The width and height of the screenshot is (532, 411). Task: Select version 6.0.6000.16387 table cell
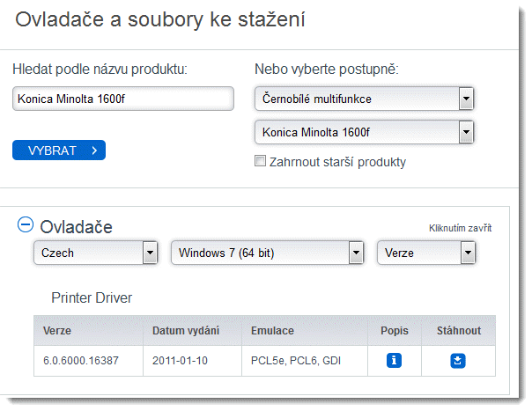click(81, 360)
